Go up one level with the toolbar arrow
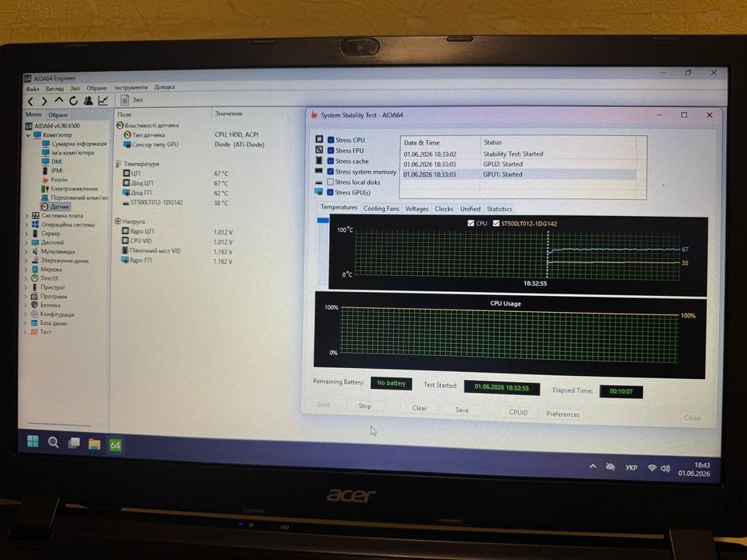Screen dimensions: 747x560 pyautogui.click(x=58, y=101)
